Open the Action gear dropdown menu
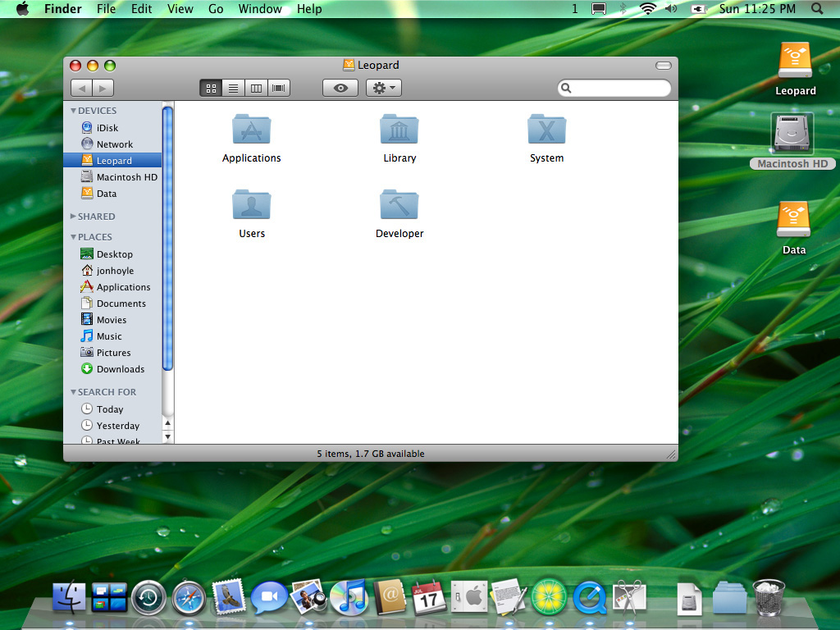This screenshot has height=630, width=840. (384, 88)
